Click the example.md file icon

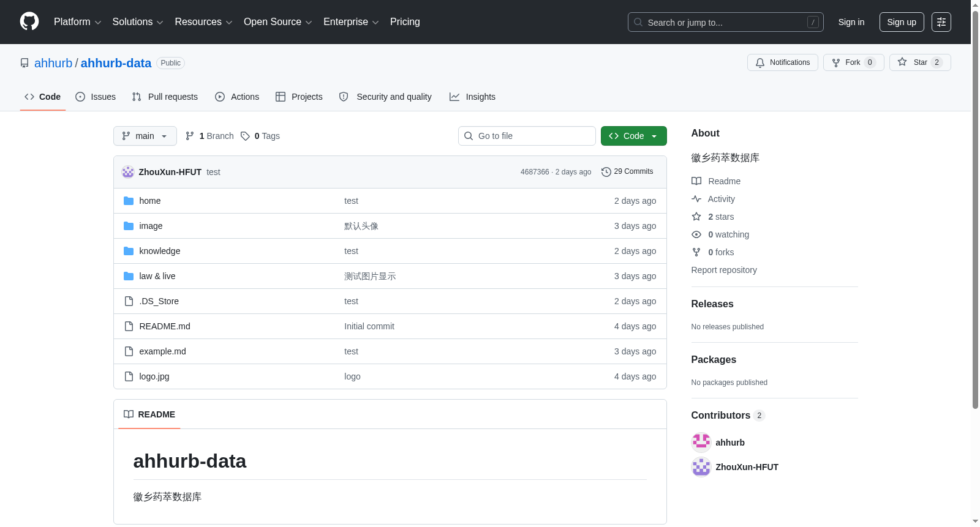(129, 351)
